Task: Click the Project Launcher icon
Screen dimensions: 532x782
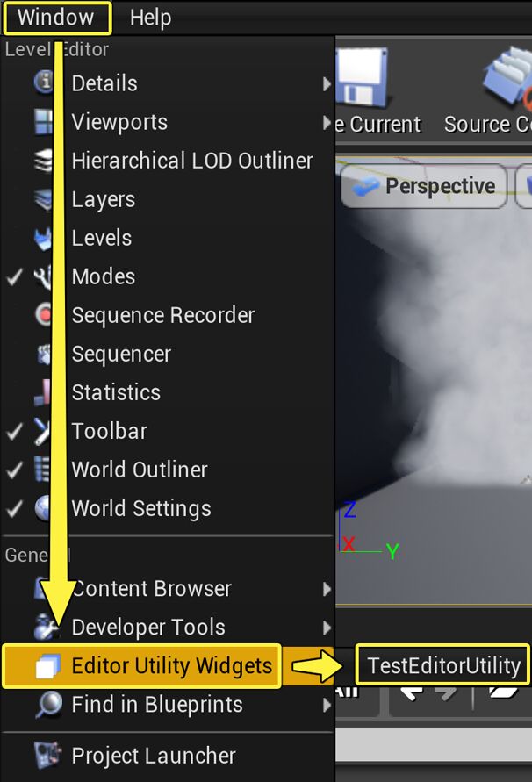Action: click(x=47, y=755)
